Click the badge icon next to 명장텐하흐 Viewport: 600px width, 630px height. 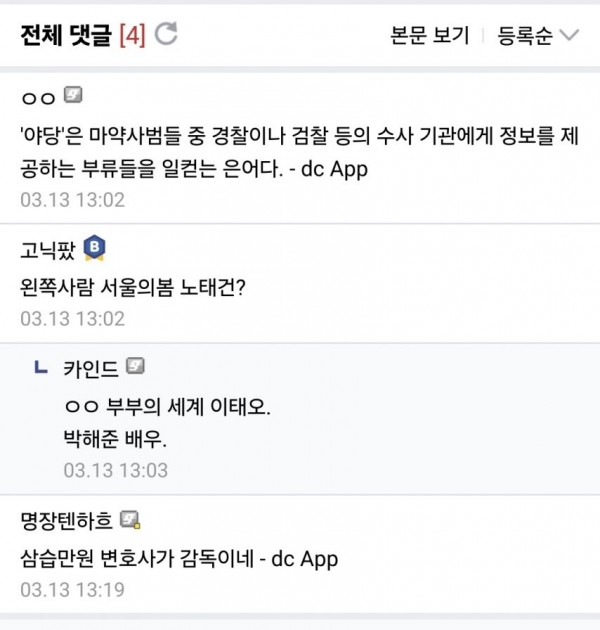(130, 520)
